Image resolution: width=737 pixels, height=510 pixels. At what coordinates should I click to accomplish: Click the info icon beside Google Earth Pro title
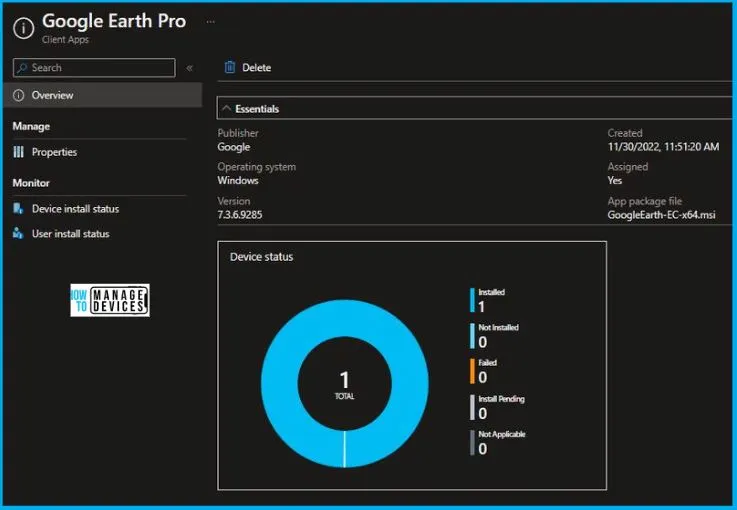[x=24, y=28]
